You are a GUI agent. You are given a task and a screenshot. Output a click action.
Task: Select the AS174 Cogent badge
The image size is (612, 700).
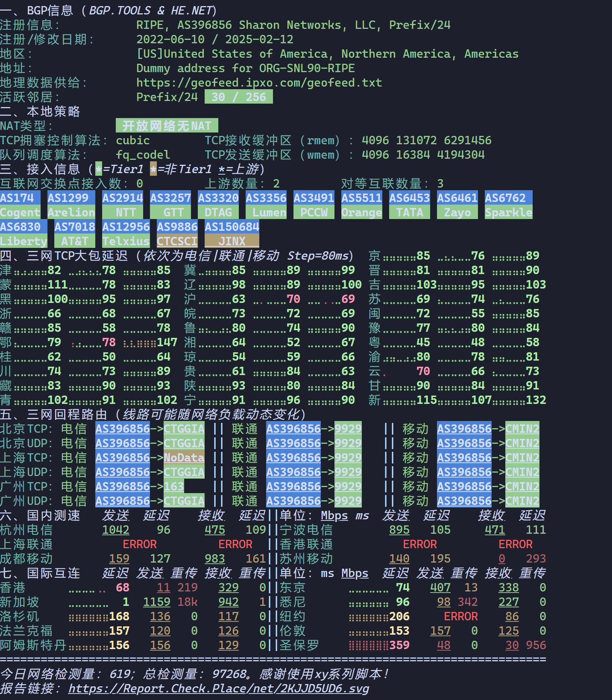pyautogui.click(x=20, y=205)
